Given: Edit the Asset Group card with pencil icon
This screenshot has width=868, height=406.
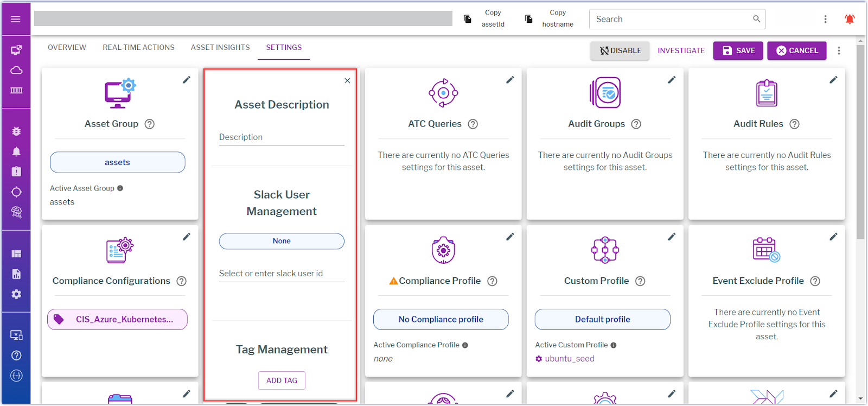Looking at the screenshot, I should click(x=187, y=80).
